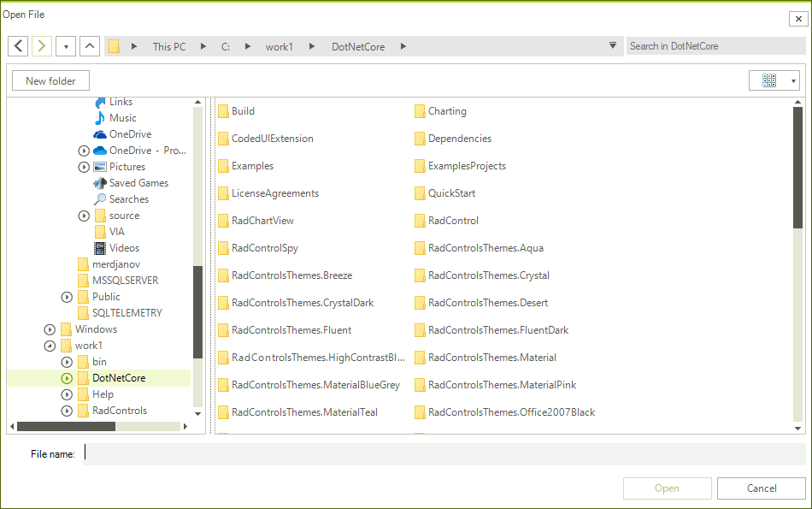Click the Searches icon in the sidebar
812x509 pixels.
(103, 198)
